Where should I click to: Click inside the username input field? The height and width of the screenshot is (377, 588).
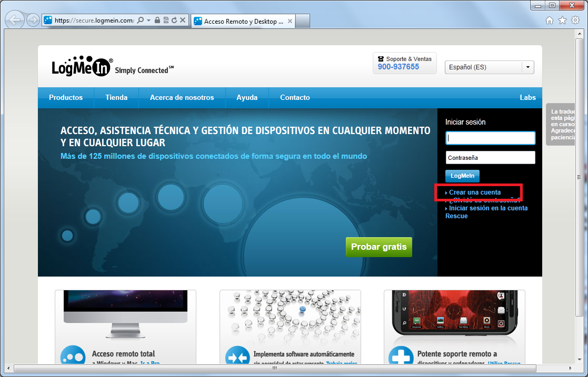490,138
